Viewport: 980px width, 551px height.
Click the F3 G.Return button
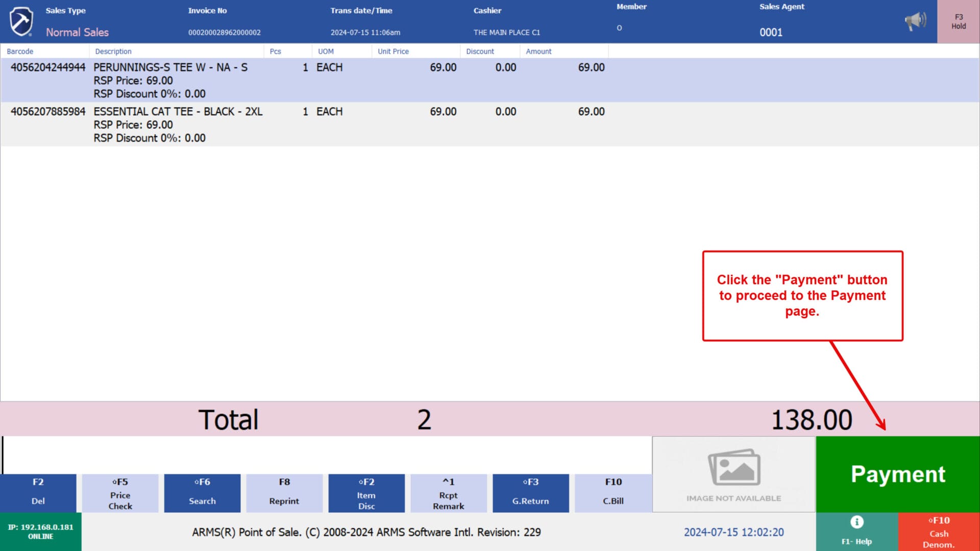coord(530,493)
